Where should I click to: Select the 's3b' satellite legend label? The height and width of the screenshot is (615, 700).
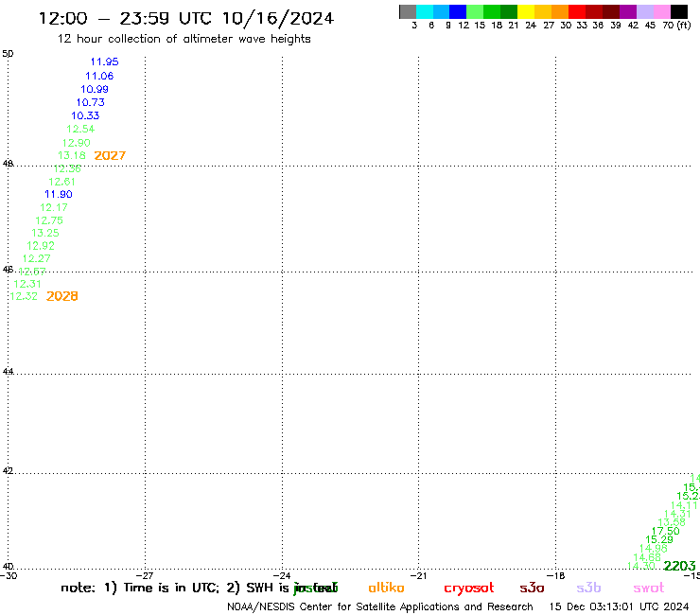click(x=588, y=588)
